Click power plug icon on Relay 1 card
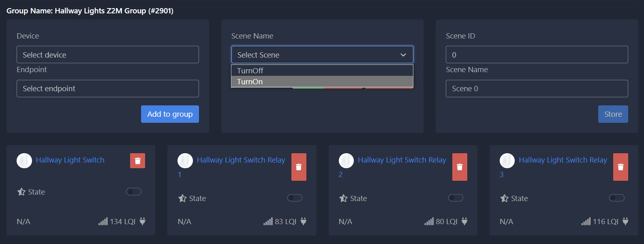 pyautogui.click(x=304, y=221)
